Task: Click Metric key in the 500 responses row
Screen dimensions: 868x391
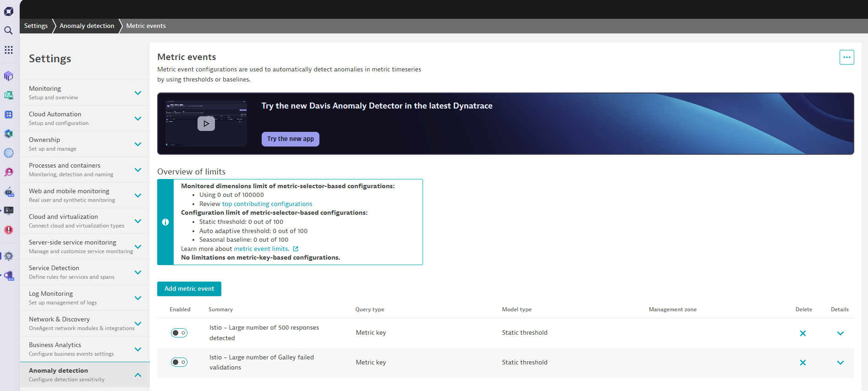Action: point(371,333)
